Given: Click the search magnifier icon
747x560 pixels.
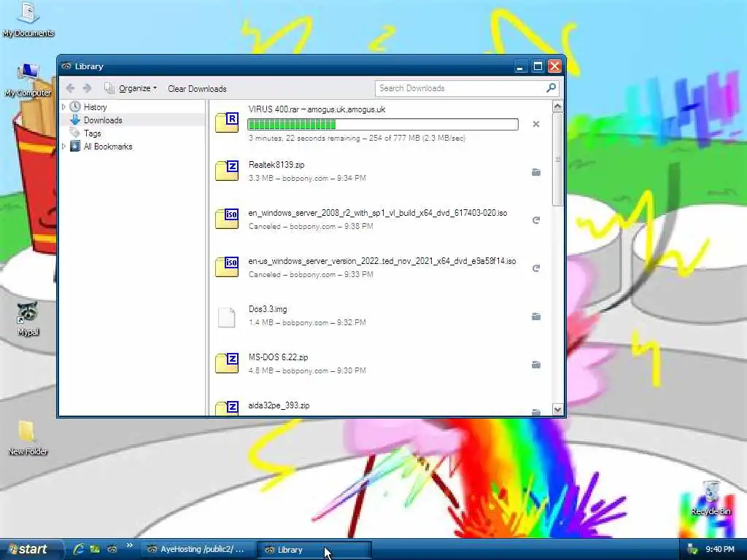Looking at the screenshot, I should [551, 88].
